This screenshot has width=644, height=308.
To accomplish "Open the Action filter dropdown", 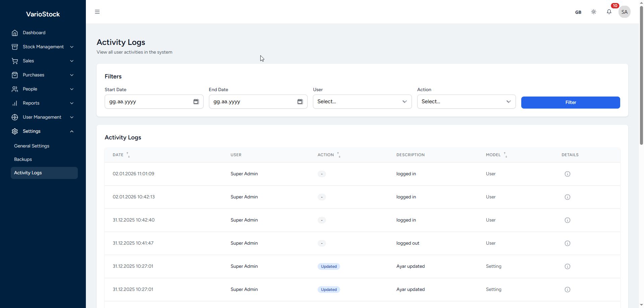I will [x=466, y=102].
